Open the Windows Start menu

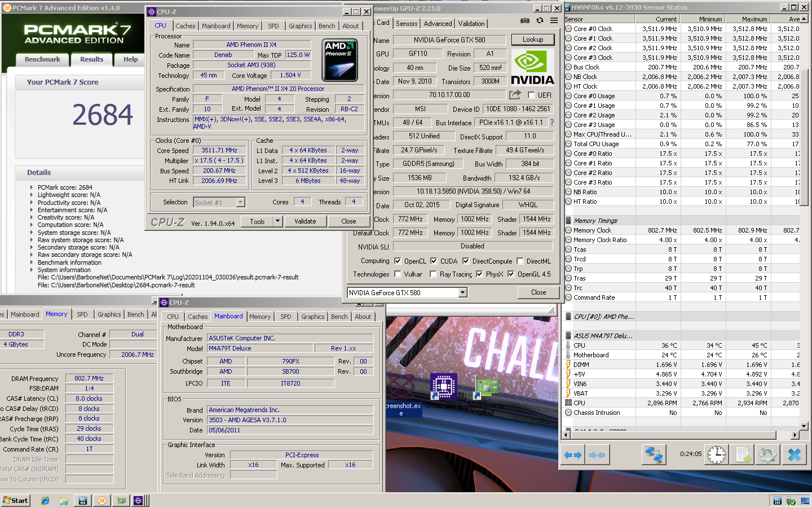coord(15,501)
